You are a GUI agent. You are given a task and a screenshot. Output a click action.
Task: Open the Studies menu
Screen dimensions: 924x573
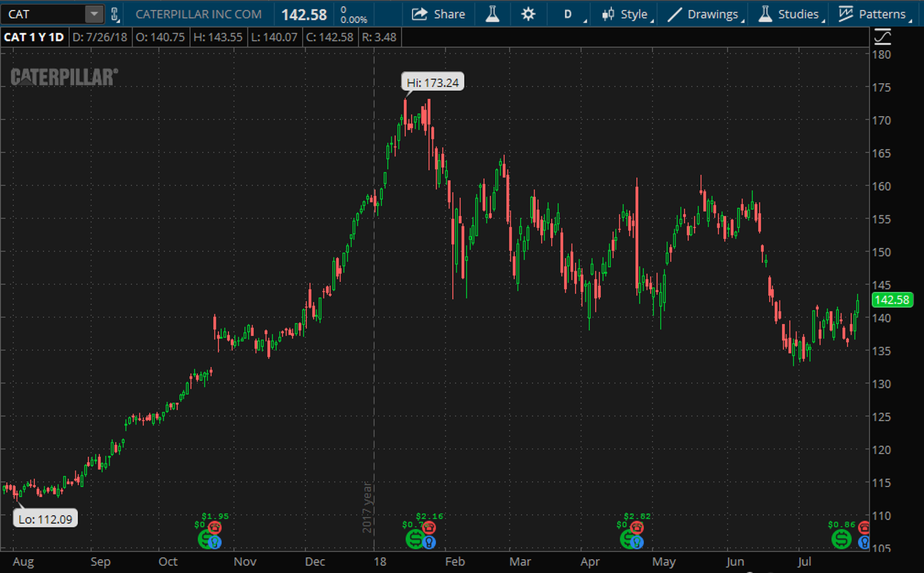789,14
